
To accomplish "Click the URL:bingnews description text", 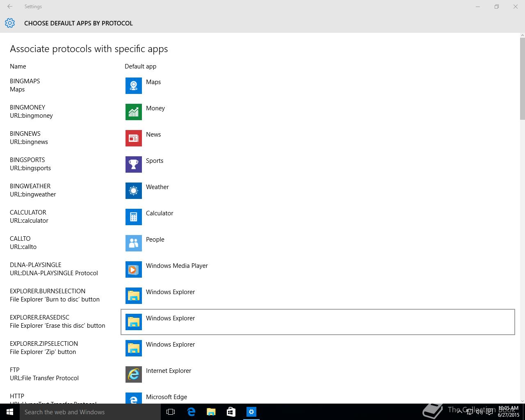I will [x=29, y=142].
